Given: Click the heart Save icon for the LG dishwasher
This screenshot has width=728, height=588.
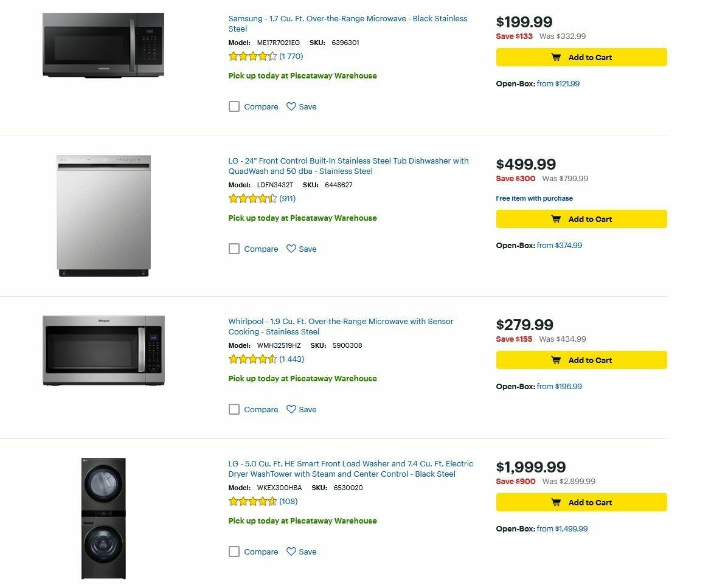Looking at the screenshot, I should click(x=290, y=248).
